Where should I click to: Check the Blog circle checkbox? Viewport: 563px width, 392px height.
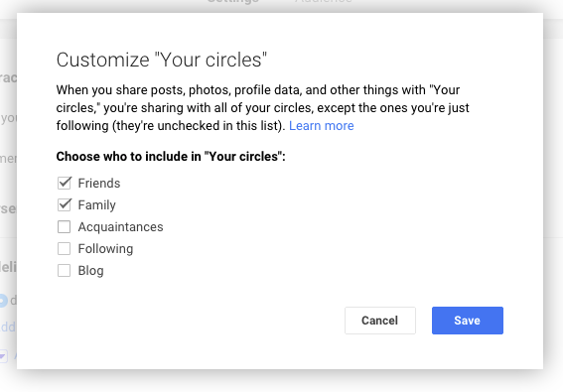coord(64,271)
